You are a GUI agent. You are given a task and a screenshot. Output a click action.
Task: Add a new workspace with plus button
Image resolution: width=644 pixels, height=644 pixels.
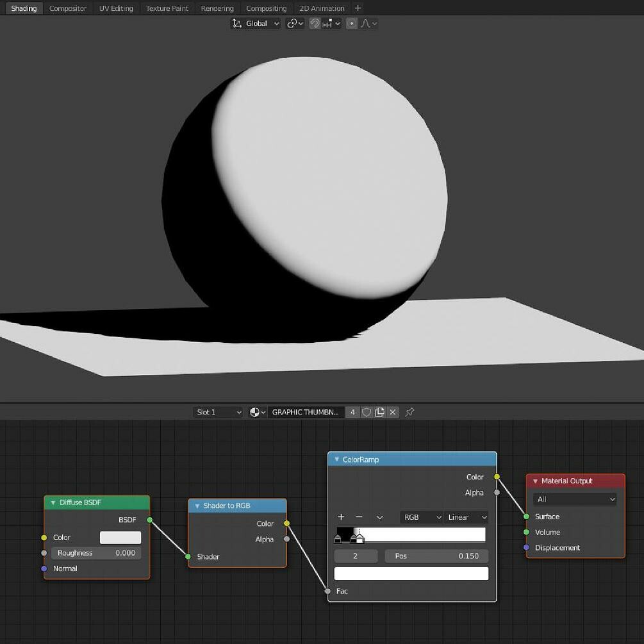coord(358,8)
